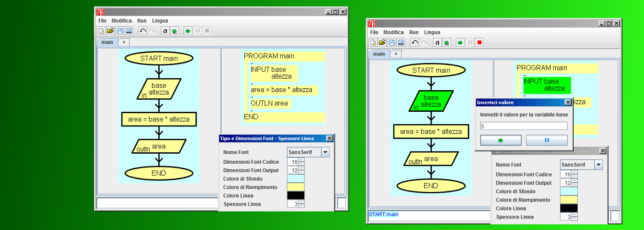
Task: Pick Colore di Riempimento swatch in left dialog
Action: pyautogui.click(x=296, y=187)
